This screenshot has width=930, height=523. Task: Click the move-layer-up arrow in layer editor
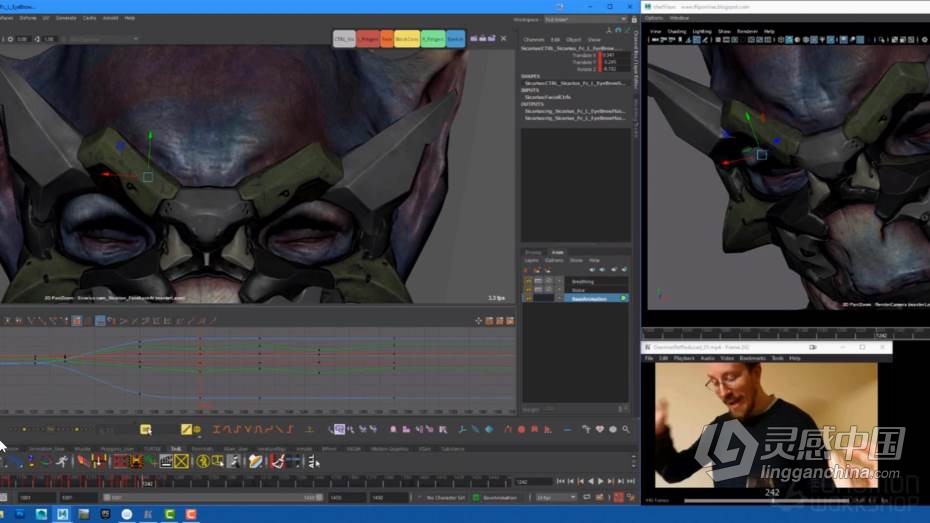tap(592, 270)
